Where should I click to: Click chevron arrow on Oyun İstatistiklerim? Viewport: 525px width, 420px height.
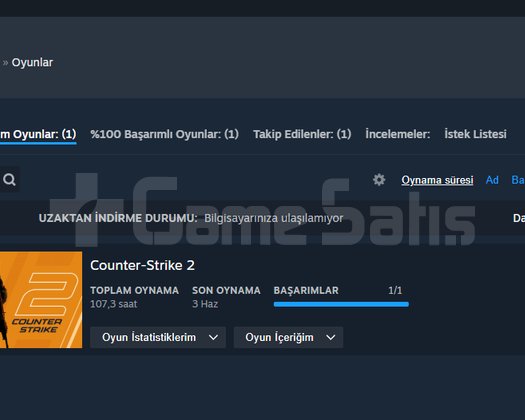point(213,338)
